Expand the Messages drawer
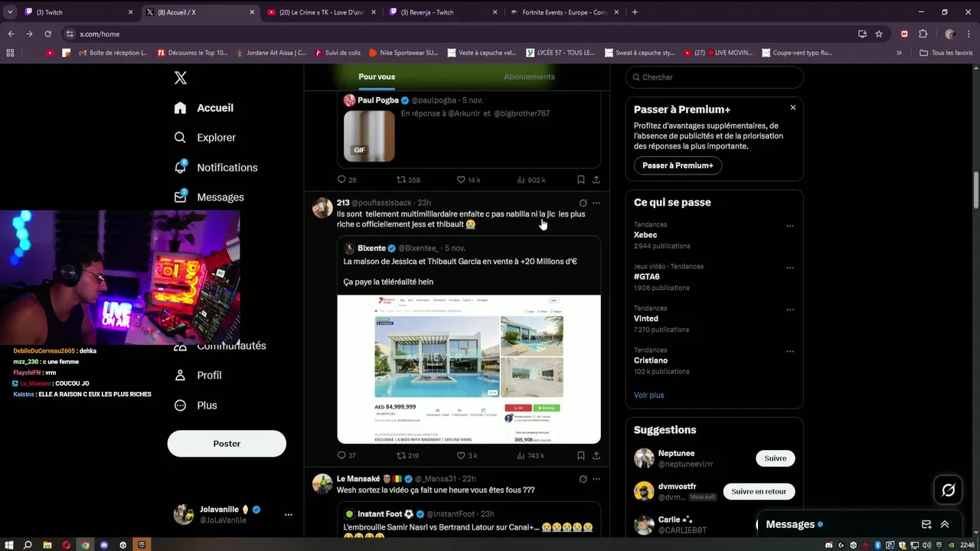The width and height of the screenshot is (980, 551). click(945, 524)
